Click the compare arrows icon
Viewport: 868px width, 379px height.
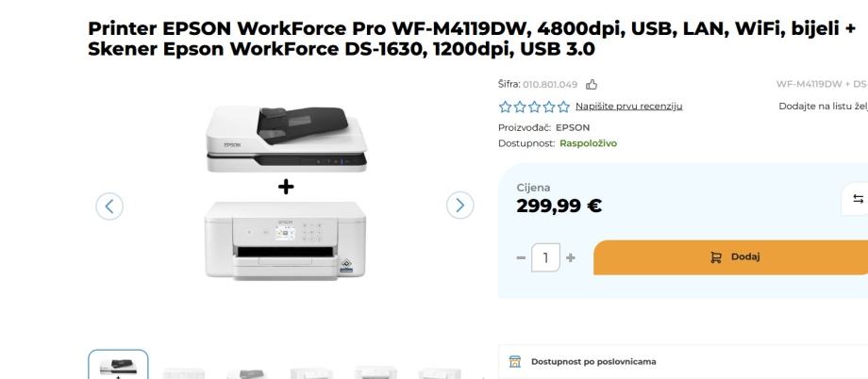click(858, 199)
